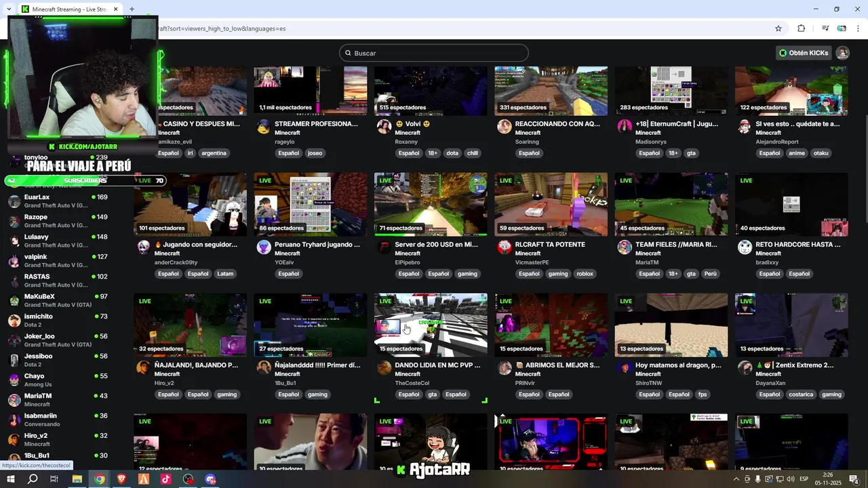Open anderCrack09ty's channel avatar

pos(143,247)
